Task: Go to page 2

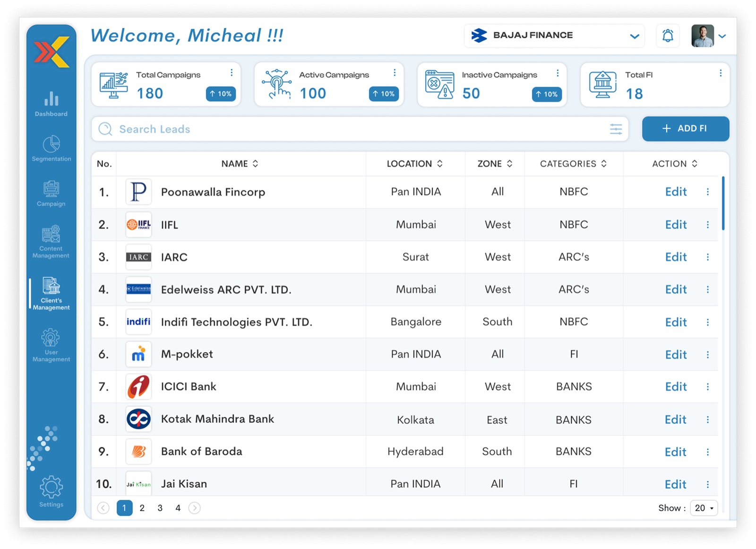Action: point(142,508)
